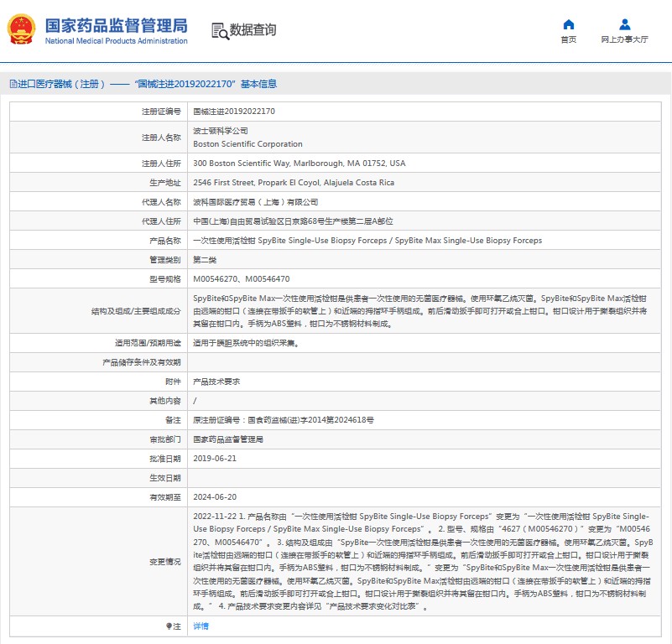Click National Medical Products Administration subtitle
This screenshot has width=672, height=644.
pyautogui.click(x=116, y=41)
